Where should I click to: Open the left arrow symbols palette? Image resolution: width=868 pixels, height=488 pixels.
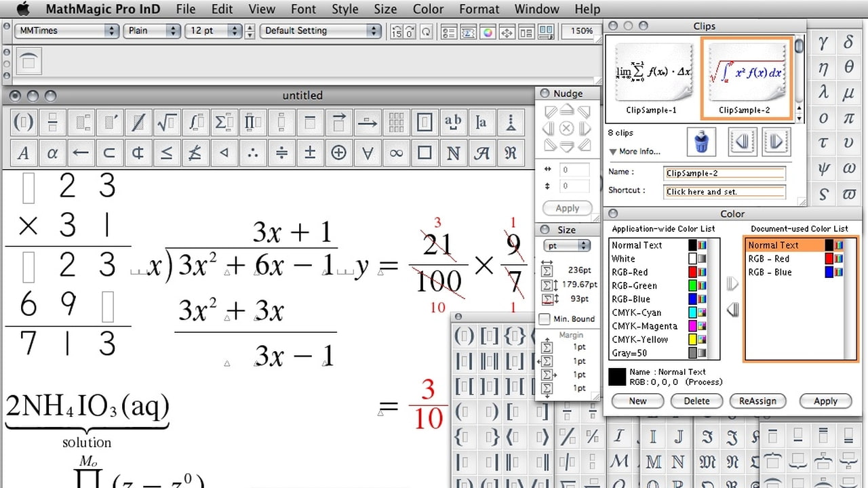[x=81, y=152]
